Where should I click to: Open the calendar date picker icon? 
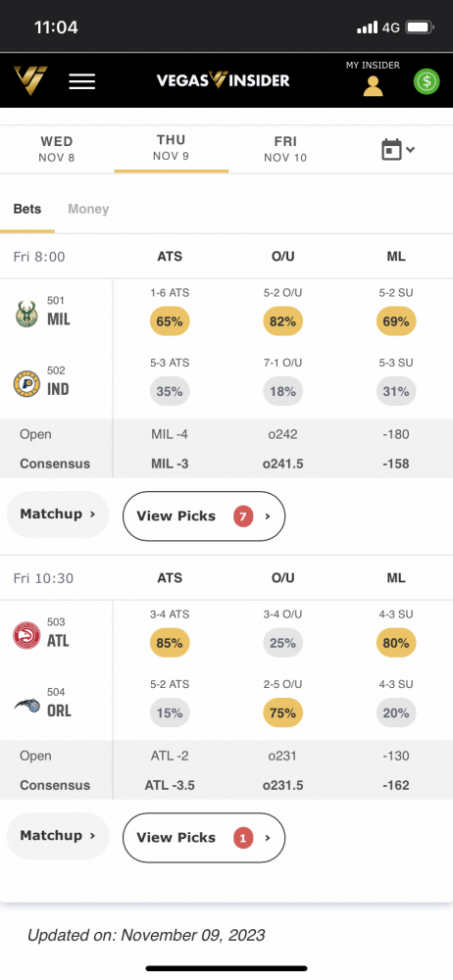click(391, 150)
